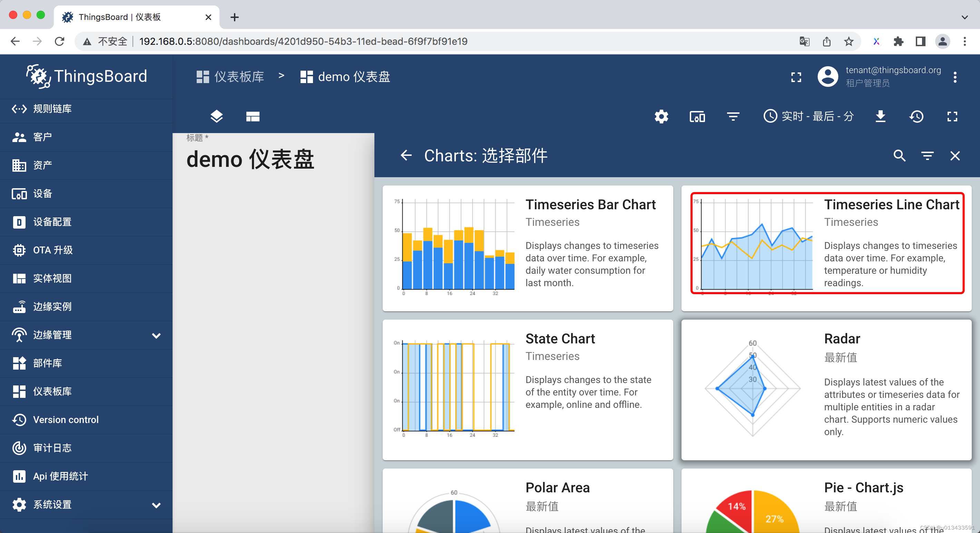
Task: Open the 资产 assets menu item
Action: point(86,165)
